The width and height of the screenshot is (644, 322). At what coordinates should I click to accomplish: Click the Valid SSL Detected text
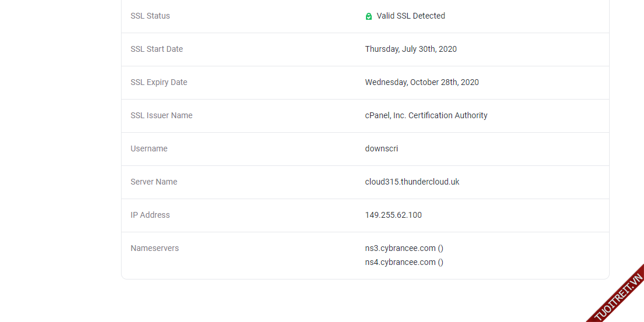coord(411,16)
